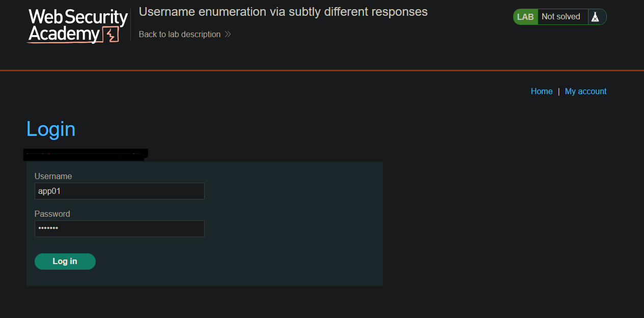Click the green LAB badge
Screen dimensions: 644x318
525,17
